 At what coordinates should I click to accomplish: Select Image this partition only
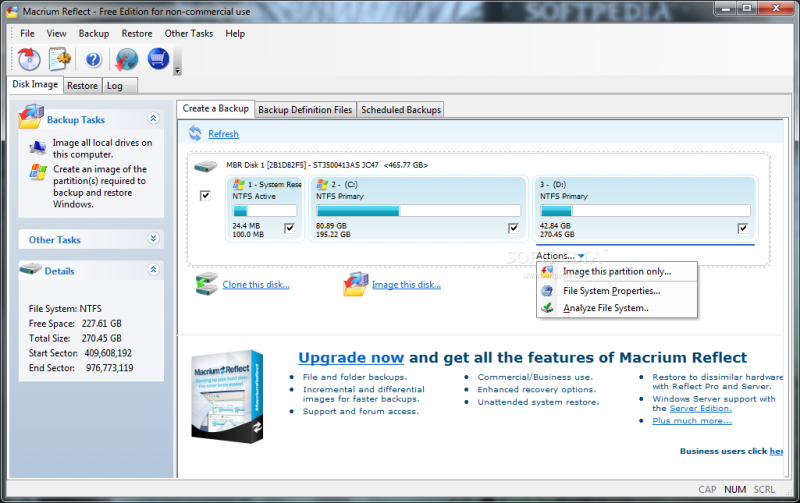pos(616,271)
